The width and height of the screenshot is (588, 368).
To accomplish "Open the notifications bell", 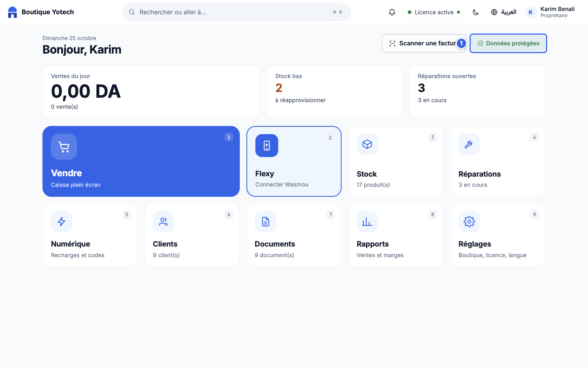I will [x=392, y=12].
